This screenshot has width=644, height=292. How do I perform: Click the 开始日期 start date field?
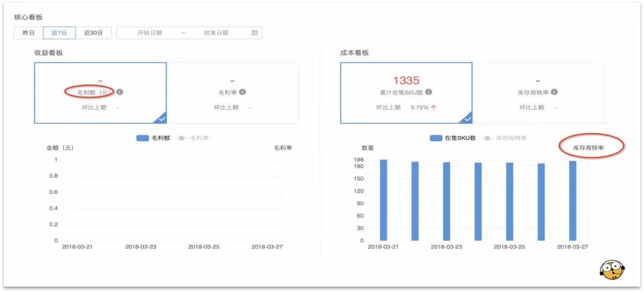(x=149, y=33)
